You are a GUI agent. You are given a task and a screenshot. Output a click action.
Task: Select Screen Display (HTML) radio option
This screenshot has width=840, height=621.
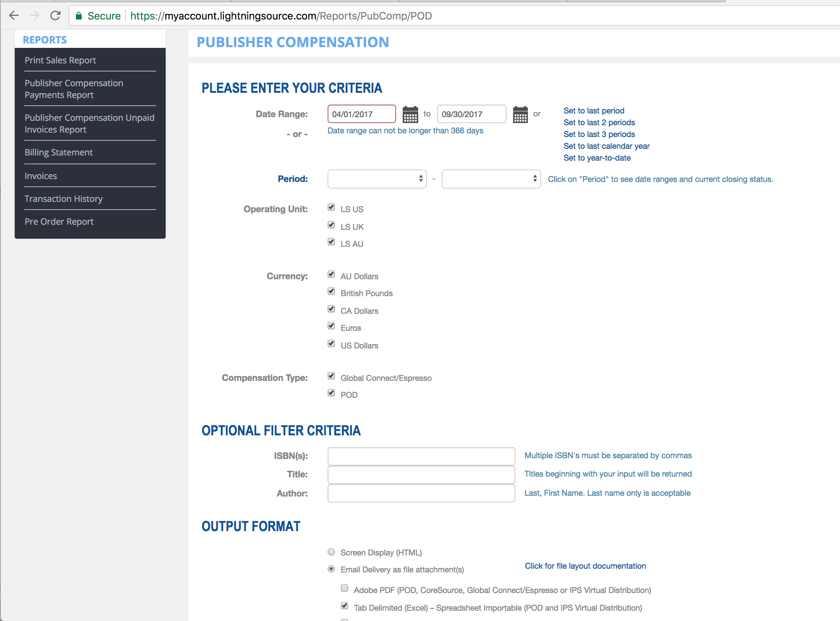331,552
